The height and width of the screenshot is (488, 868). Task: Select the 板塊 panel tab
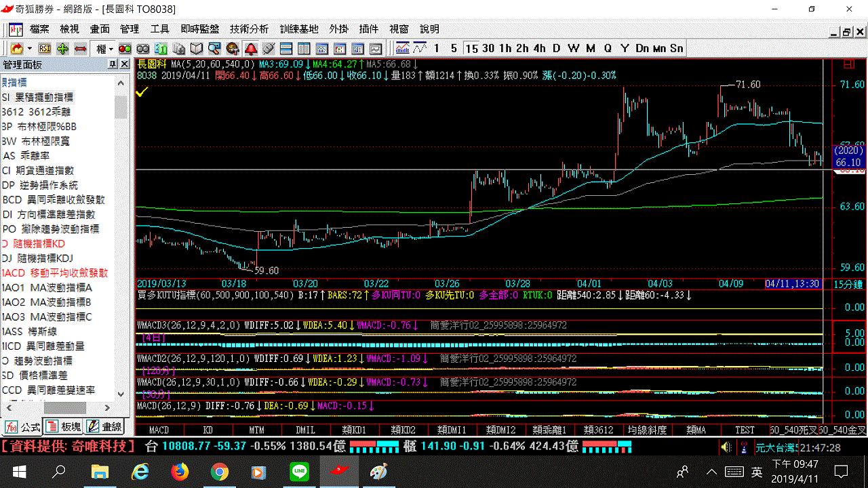point(63,427)
